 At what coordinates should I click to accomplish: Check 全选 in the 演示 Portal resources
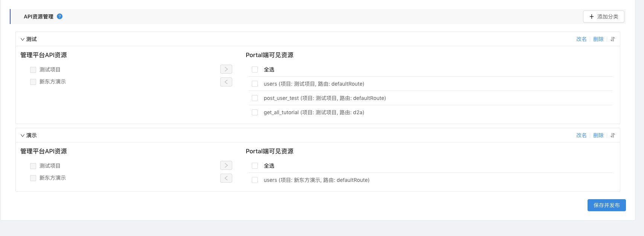(x=255, y=166)
